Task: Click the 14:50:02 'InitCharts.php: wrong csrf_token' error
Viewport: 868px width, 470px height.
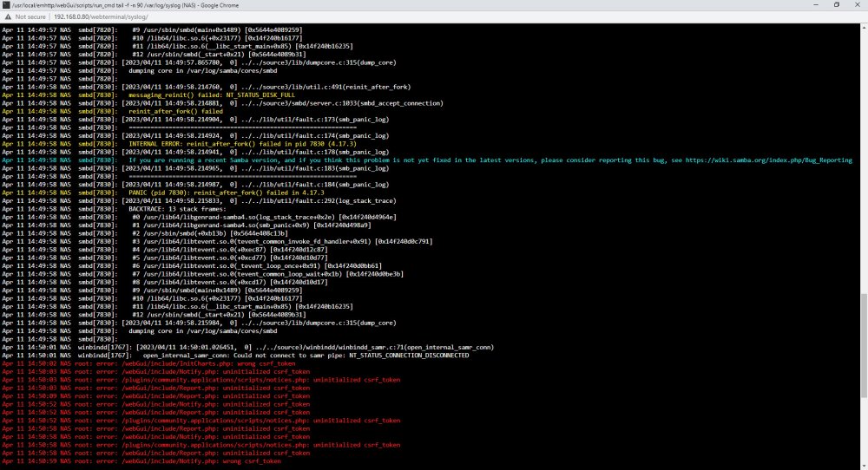Action: coord(148,364)
